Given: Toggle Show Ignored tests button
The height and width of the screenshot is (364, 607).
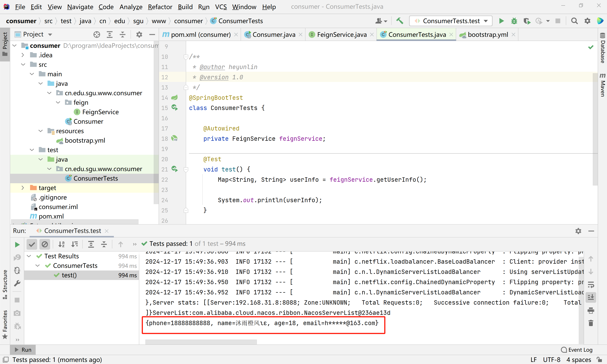Looking at the screenshot, I should click(x=45, y=244).
